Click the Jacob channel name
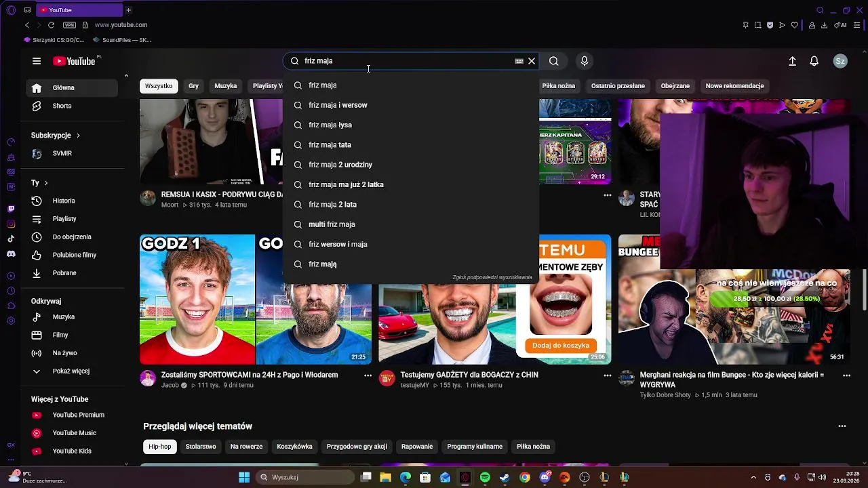Viewport: 868px width, 488px height. 170,385
